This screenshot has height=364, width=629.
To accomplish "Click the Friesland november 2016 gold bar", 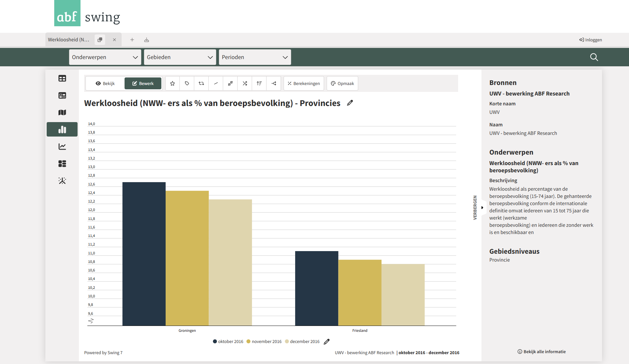I will 360,292.
